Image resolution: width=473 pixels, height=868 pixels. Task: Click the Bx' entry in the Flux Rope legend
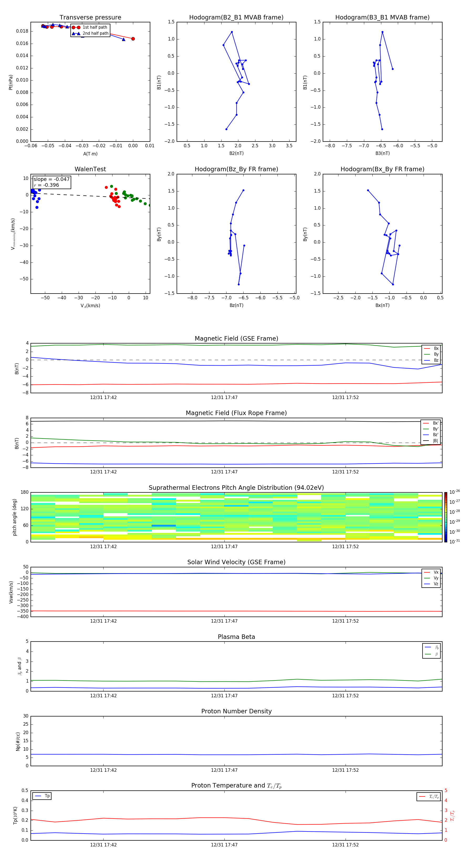[431, 423]
